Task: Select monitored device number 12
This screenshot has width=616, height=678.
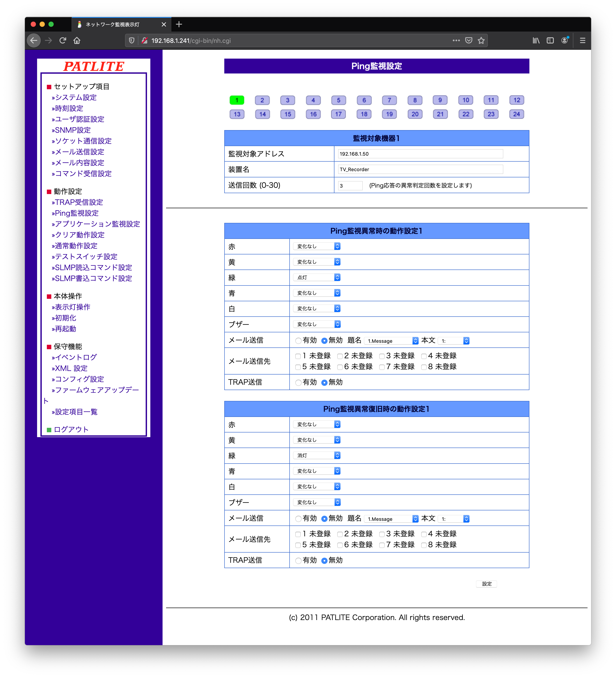Action: [x=517, y=100]
